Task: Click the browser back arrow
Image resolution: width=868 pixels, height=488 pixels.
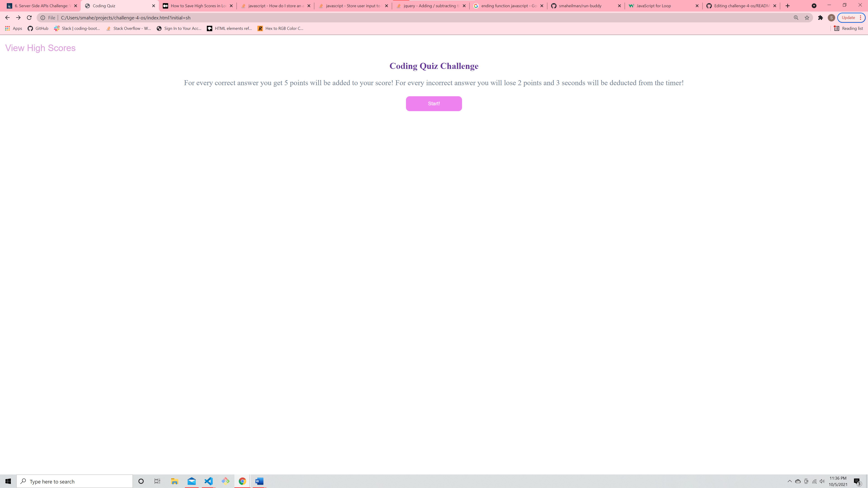Action: (7, 18)
